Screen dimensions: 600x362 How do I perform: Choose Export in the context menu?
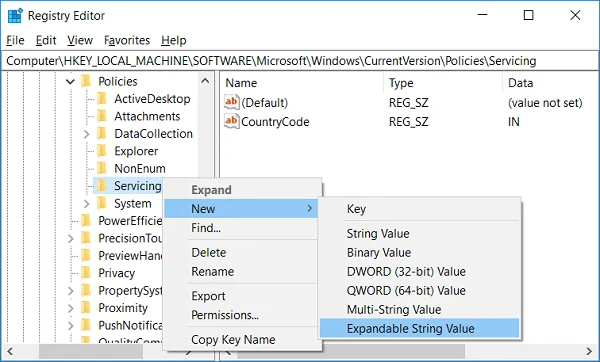(x=241, y=296)
